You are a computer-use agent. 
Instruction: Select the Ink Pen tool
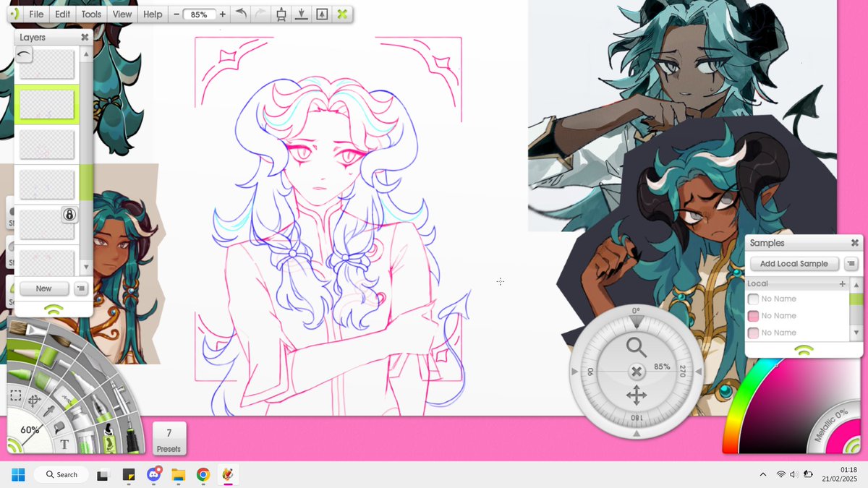click(133, 436)
